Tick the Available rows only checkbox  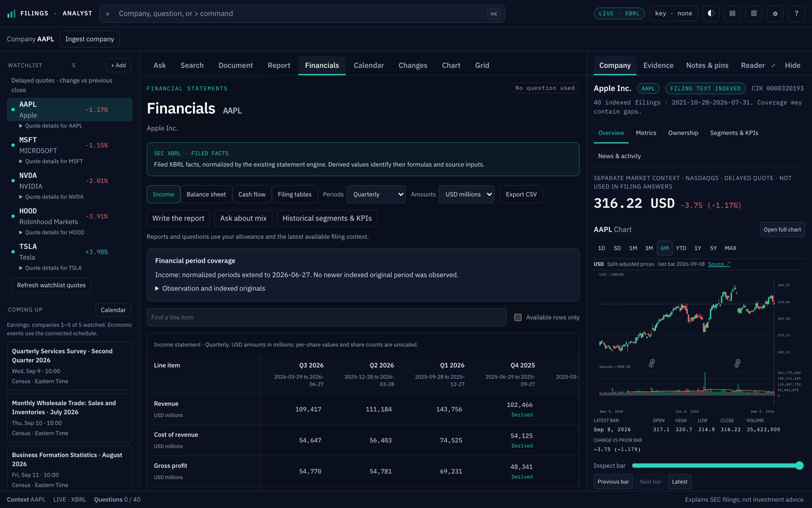[518, 317]
